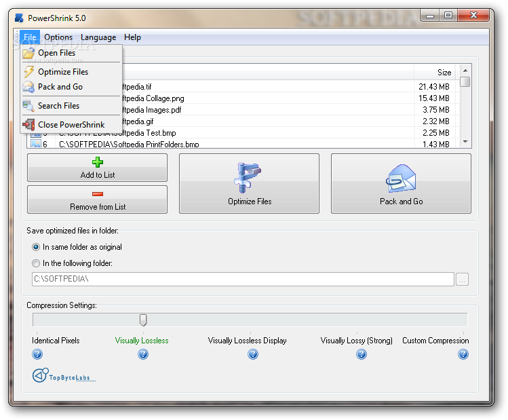Maximize the PowerShrink window
Viewport: 508px width, 420px height.
point(448,16)
